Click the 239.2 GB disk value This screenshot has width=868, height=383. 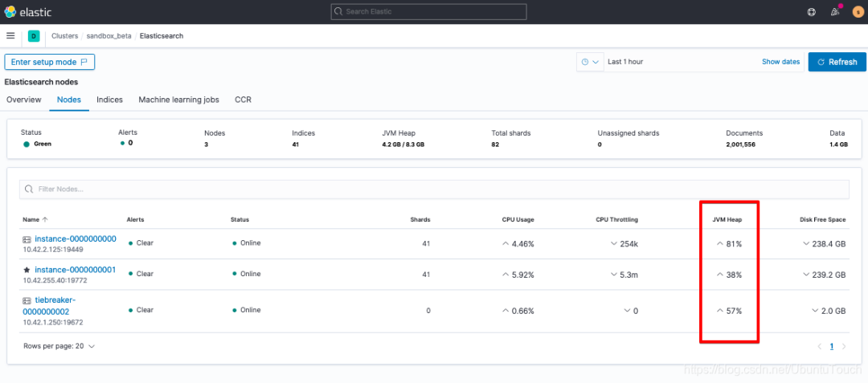[829, 274]
